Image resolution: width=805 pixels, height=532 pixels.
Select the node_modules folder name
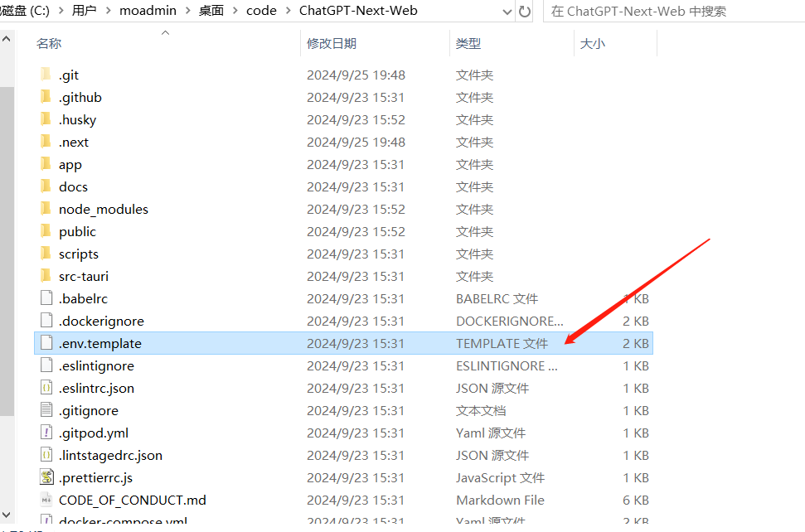103,210
